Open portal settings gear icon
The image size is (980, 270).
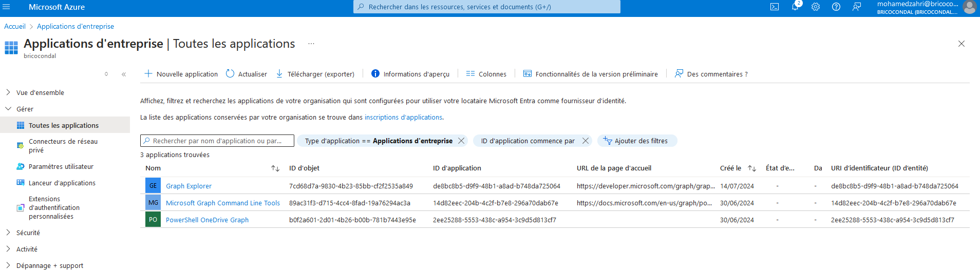click(816, 7)
